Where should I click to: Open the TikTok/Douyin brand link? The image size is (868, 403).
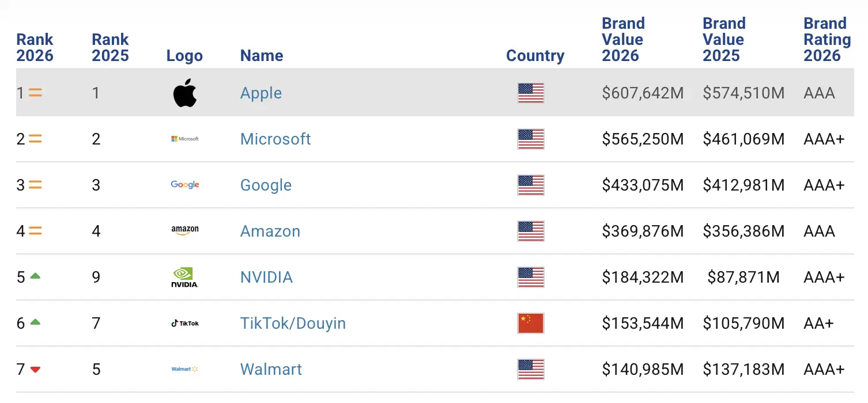pyautogui.click(x=293, y=324)
